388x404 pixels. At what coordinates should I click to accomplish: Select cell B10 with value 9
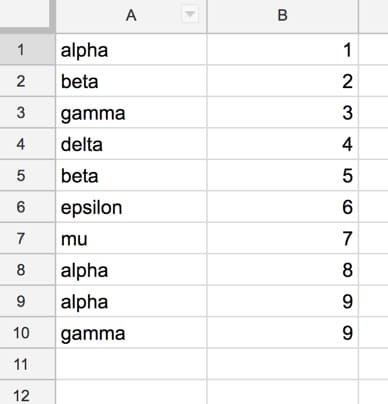pyautogui.click(x=282, y=333)
